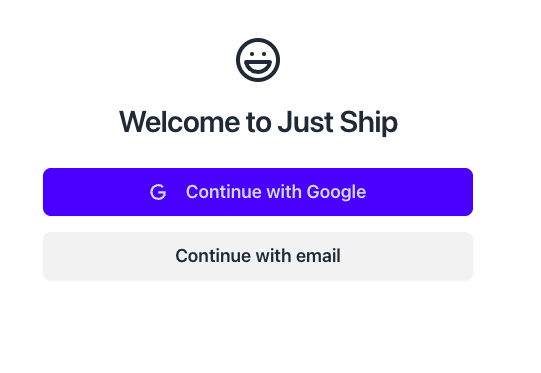Screen dimensions: 541x373
Task: Click the gray email sign-in button
Action: (x=258, y=256)
